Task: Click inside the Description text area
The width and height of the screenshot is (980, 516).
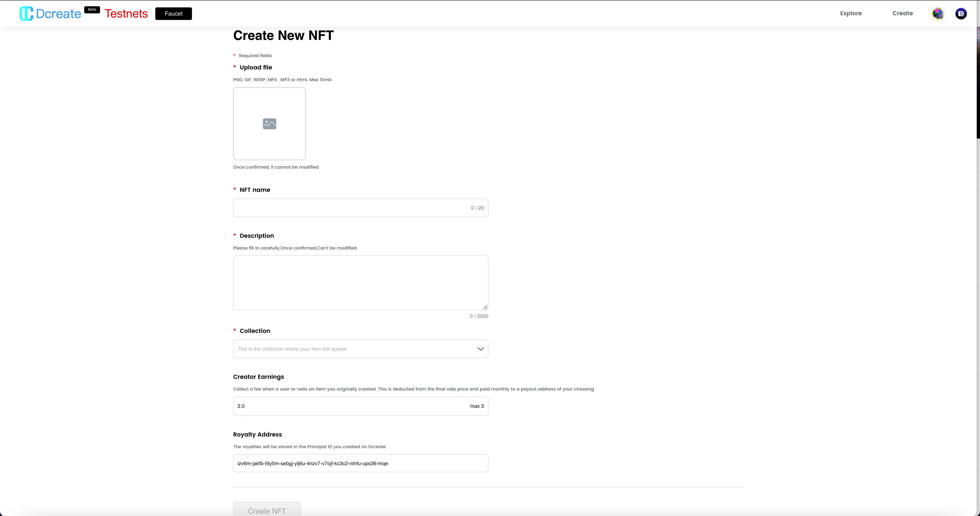Action: pos(360,283)
